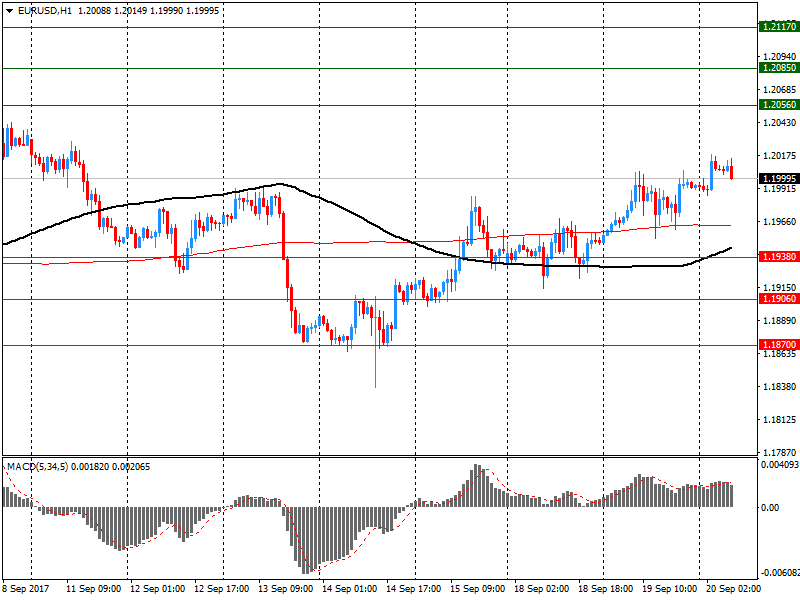Click the current price label 1.19995
This screenshot has width=800, height=600.
coord(779,179)
